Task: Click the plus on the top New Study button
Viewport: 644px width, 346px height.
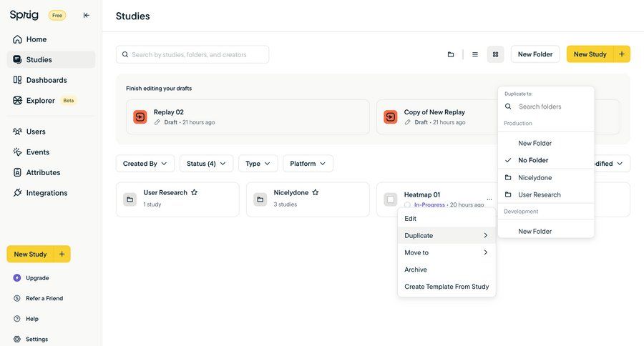Action: click(622, 54)
